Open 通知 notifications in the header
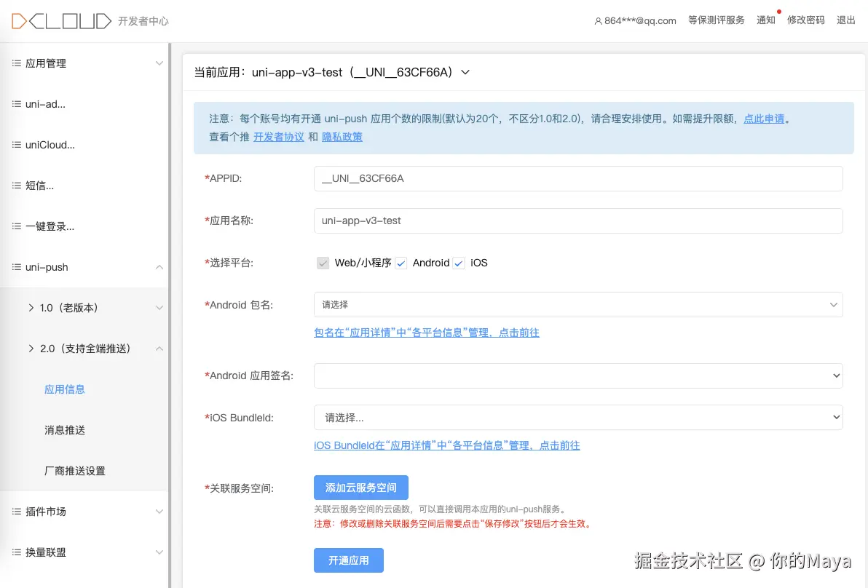 coord(766,20)
